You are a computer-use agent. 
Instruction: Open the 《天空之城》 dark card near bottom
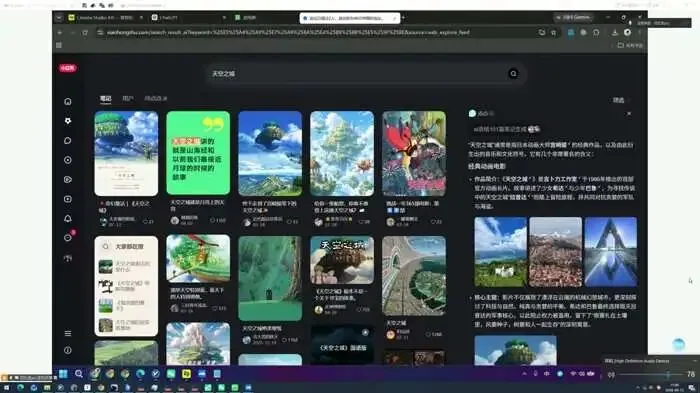(x=342, y=345)
